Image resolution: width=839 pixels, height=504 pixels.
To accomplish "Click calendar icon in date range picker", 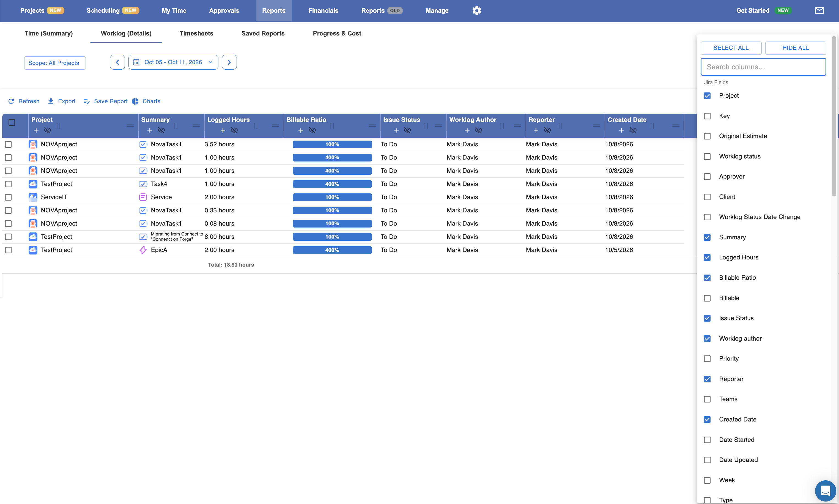I will [x=136, y=62].
